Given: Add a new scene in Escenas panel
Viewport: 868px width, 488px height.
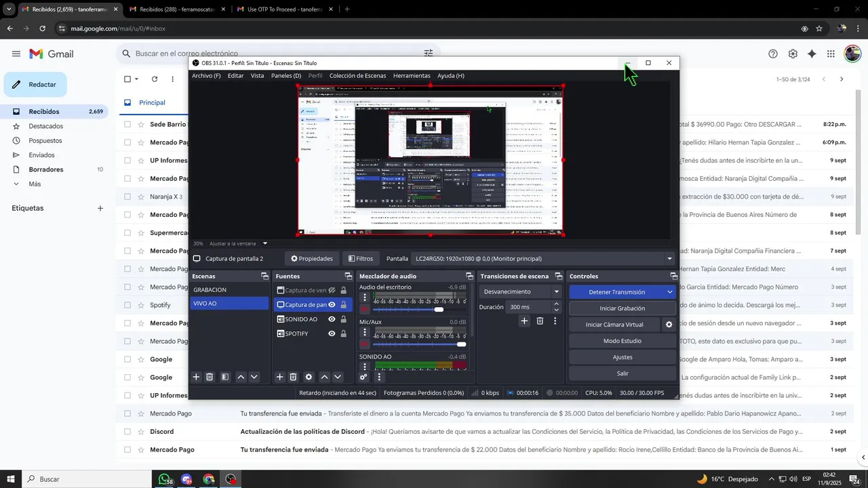Looking at the screenshot, I should (196, 377).
